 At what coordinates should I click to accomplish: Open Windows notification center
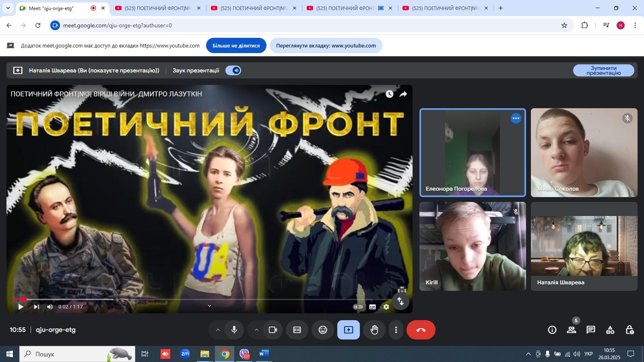tap(631, 354)
